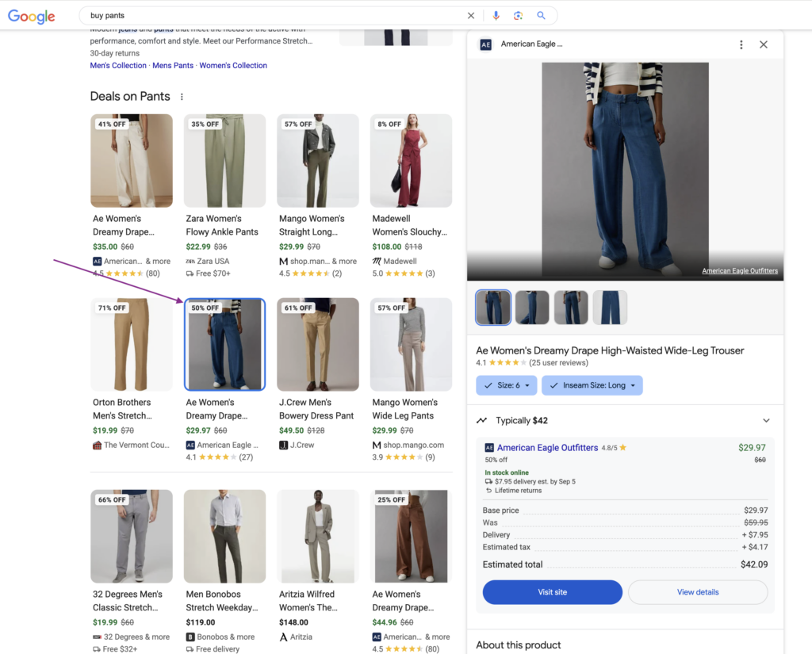Click the American Eagle Outfitters seller link
Image resolution: width=812 pixels, height=654 pixels.
[x=547, y=448]
